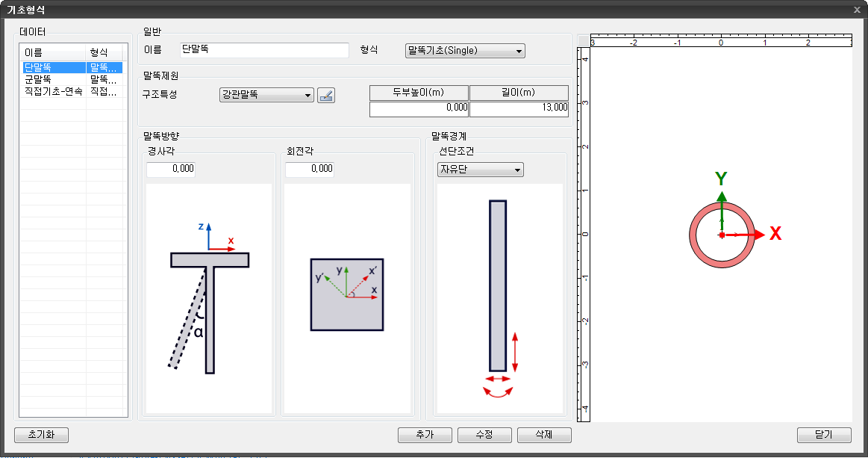This screenshot has height=458, width=868.
Task: Click the 회전각 rotation axes diagram
Action: pos(347,294)
